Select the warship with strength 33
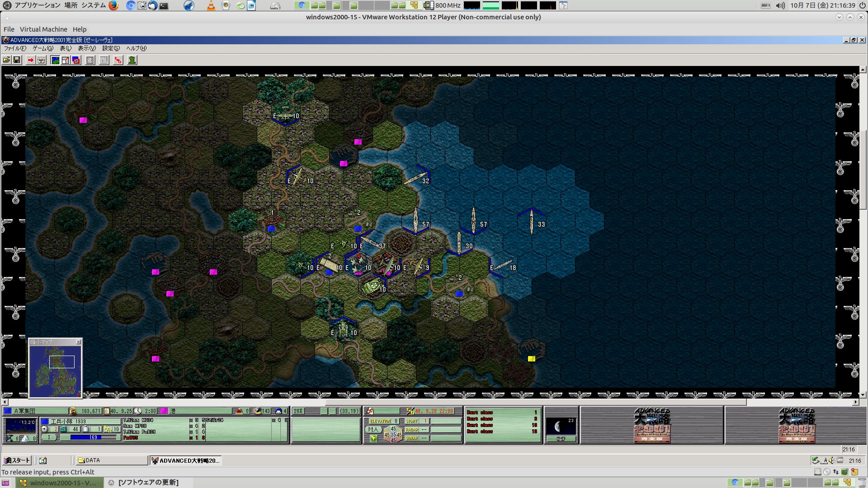The width and height of the screenshot is (868, 488). click(x=532, y=221)
